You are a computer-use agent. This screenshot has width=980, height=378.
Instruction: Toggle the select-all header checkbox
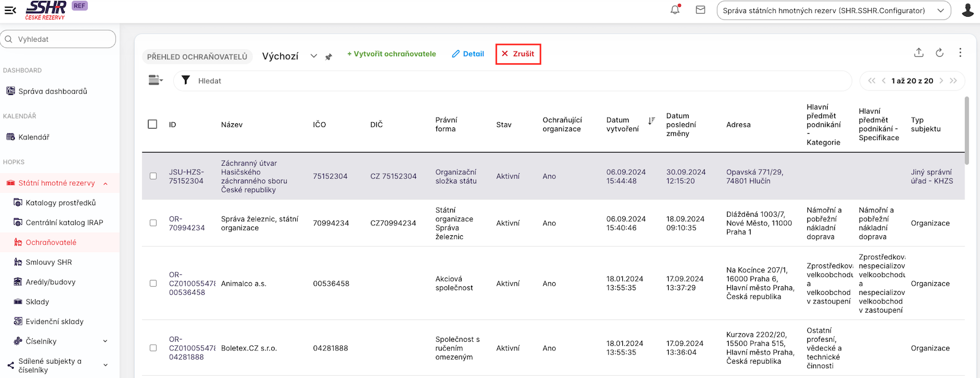tap(153, 124)
